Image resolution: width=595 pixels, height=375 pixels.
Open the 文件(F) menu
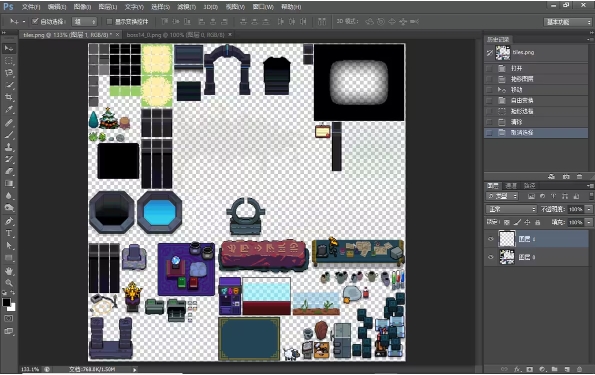point(31,7)
